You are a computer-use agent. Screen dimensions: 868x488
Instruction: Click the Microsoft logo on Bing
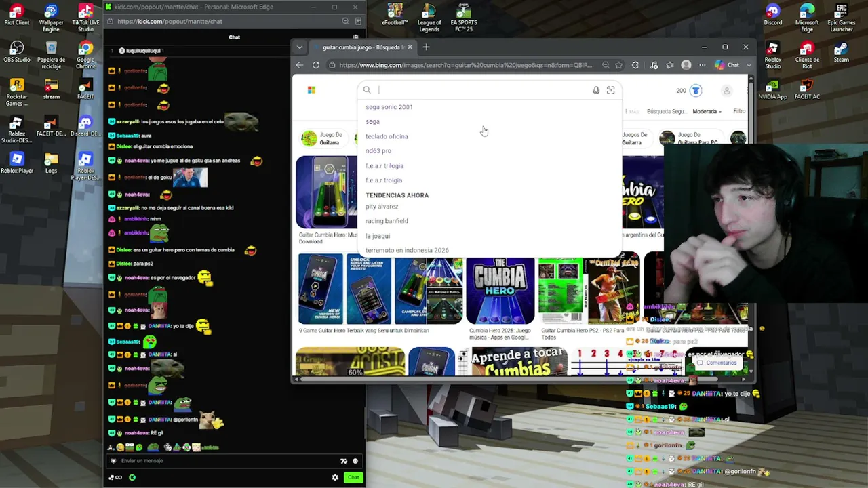(311, 90)
